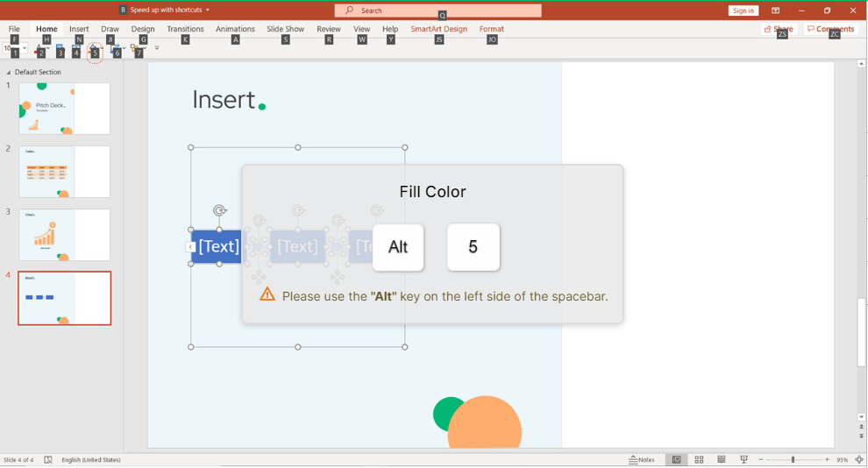Screen dimensions: 868x468
Task: Select slide 1 Pitch Deck thumbnail
Action: point(64,109)
